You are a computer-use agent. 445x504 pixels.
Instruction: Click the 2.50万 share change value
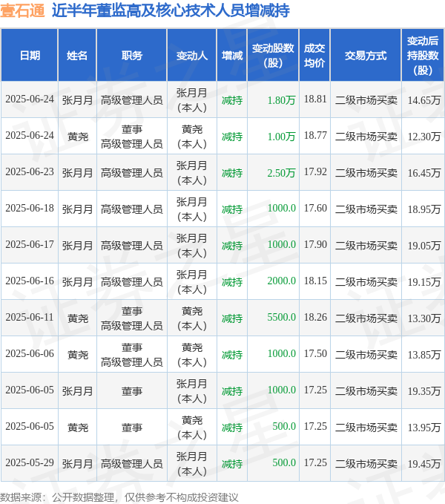click(x=281, y=173)
